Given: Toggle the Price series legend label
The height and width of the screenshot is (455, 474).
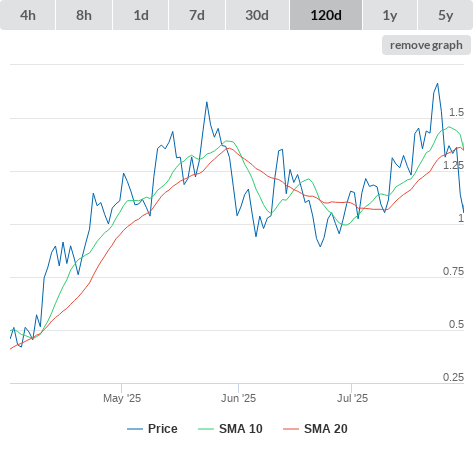Looking at the screenshot, I should [x=163, y=429].
